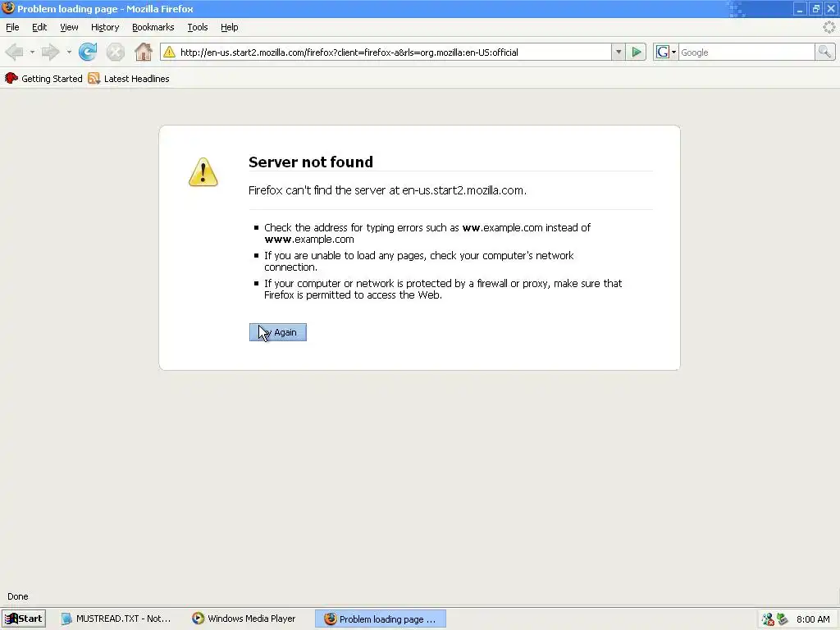The width and height of the screenshot is (840, 630).
Task: Expand the address bar history dropdown
Action: tap(619, 52)
